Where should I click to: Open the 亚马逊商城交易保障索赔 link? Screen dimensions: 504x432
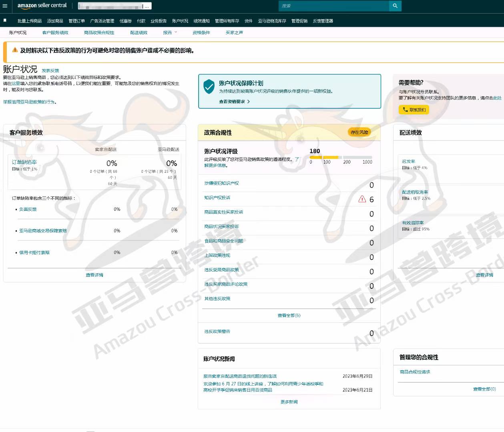tap(43, 231)
